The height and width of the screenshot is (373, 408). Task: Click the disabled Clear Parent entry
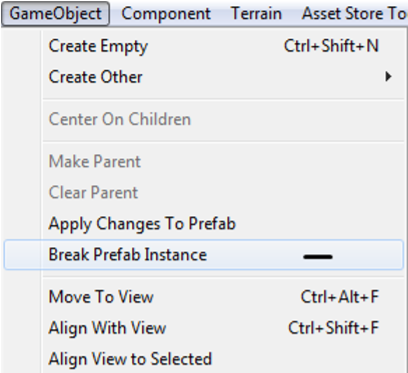(x=204, y=192)
